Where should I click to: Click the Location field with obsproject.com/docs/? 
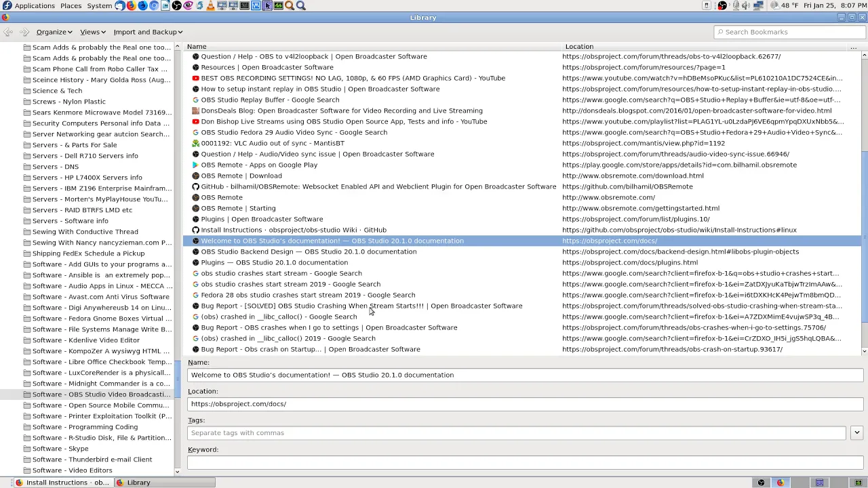click(x=525, y=404)
